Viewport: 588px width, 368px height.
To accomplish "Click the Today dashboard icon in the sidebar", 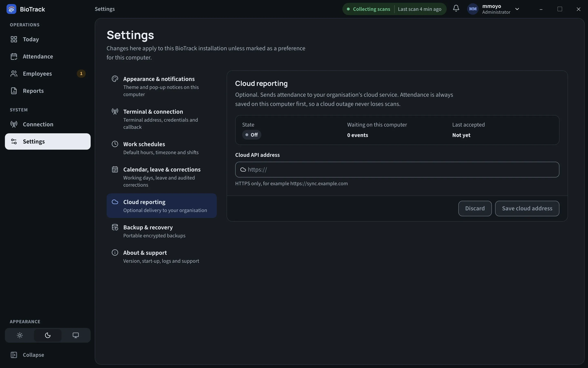I will pos(14,39).
